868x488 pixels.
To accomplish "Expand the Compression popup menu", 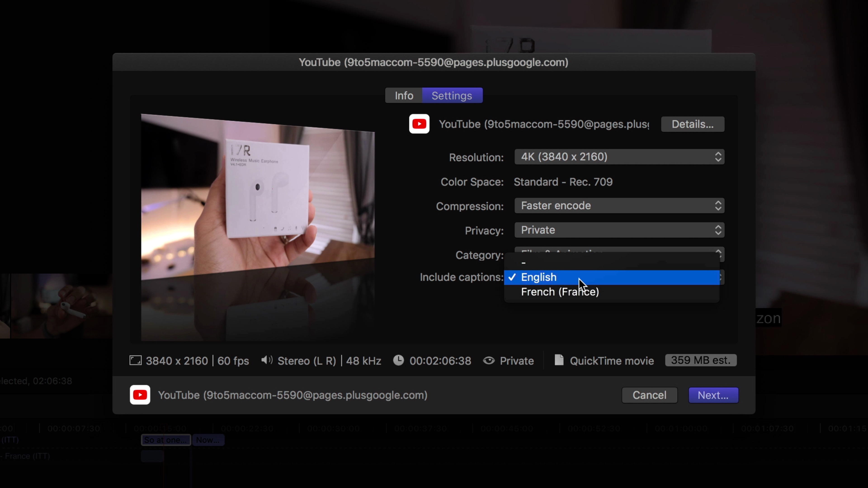I will tap(619, 206).
